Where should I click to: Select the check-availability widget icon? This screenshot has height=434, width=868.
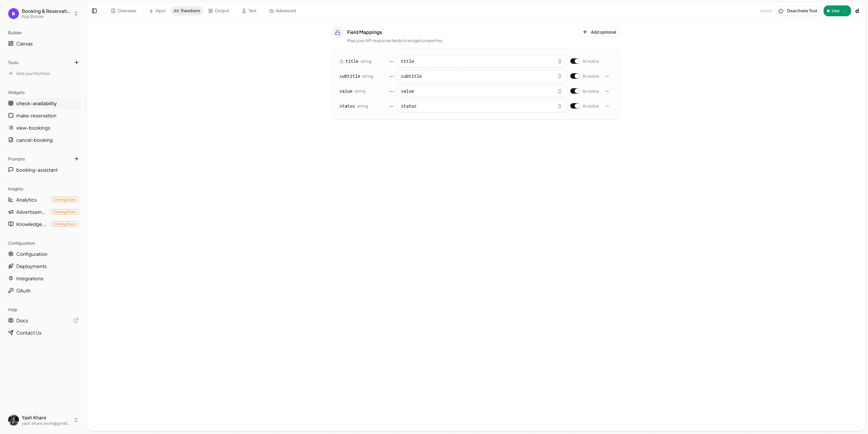click(11, 103)
